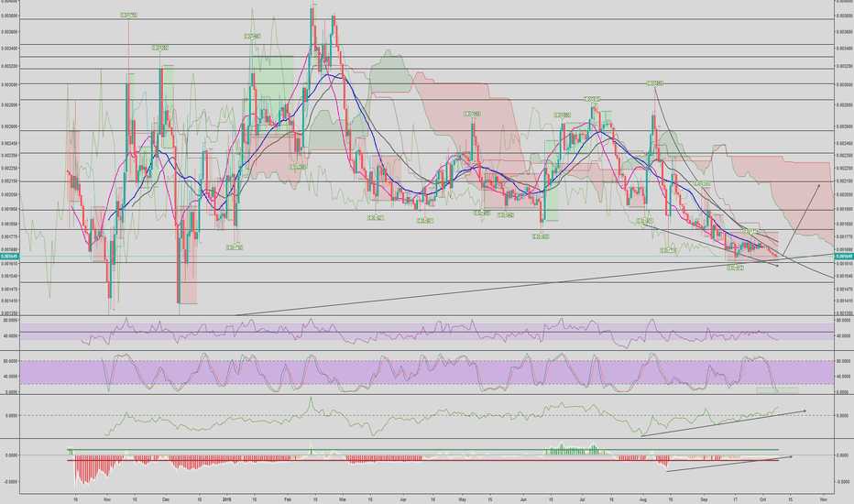
Task: Click the teal 0.001649 price tag on right axis
Action: [x=844, y=256]
